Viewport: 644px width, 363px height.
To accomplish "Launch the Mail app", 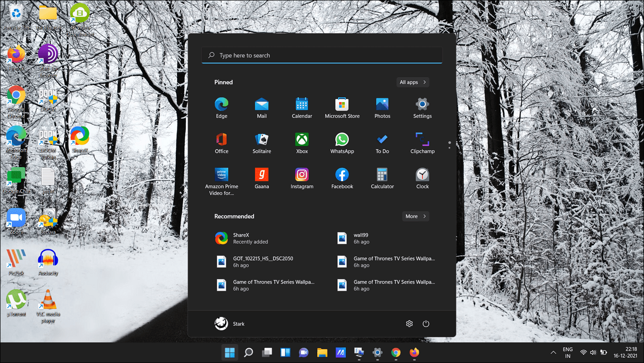I will tap(262, 108).
